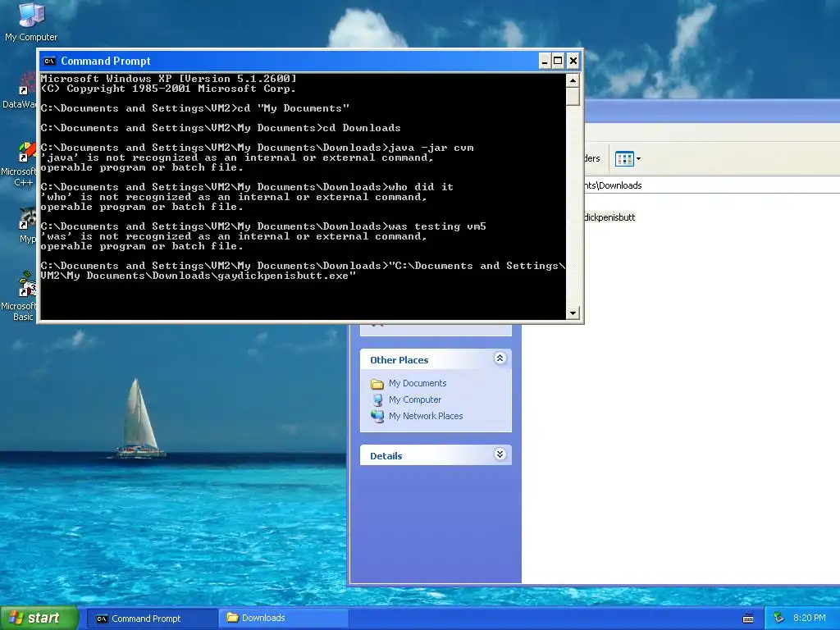Click the clock showing 8:20 PM
This screenshot has width=840, height=630.
click(810, 619)
